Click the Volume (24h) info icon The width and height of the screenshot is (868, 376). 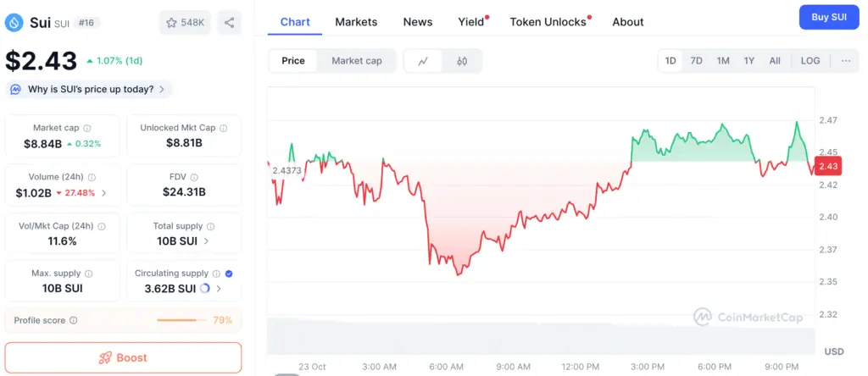(x=92, y=178)
